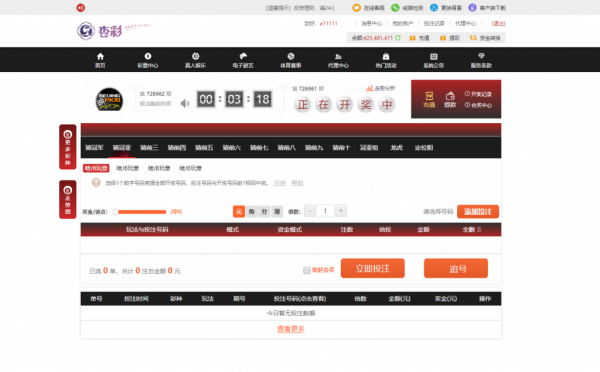Select the 元 currency unit toggle
This screenshot has width=600, height=372.
click(239, 211)
